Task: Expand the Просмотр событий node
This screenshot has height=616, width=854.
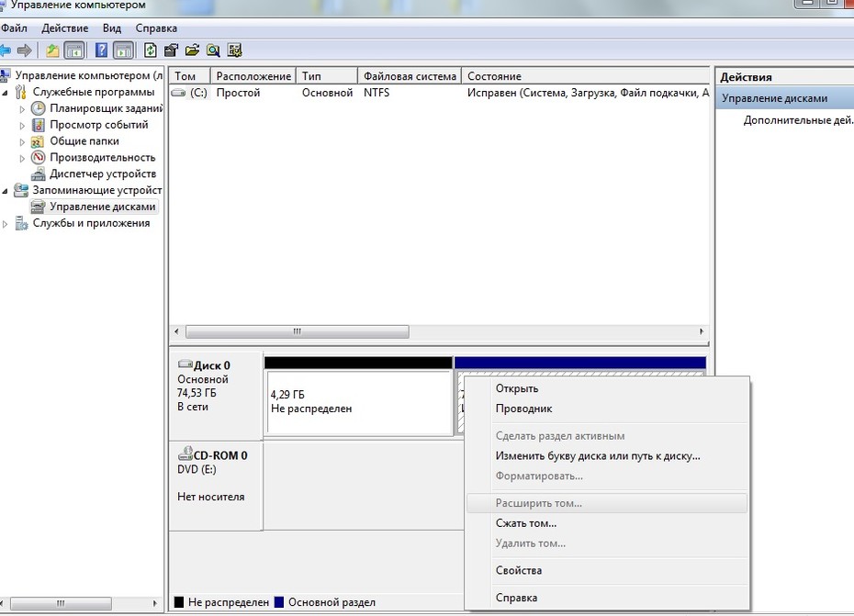Action: pyautogui.click(x=22, y=125)
